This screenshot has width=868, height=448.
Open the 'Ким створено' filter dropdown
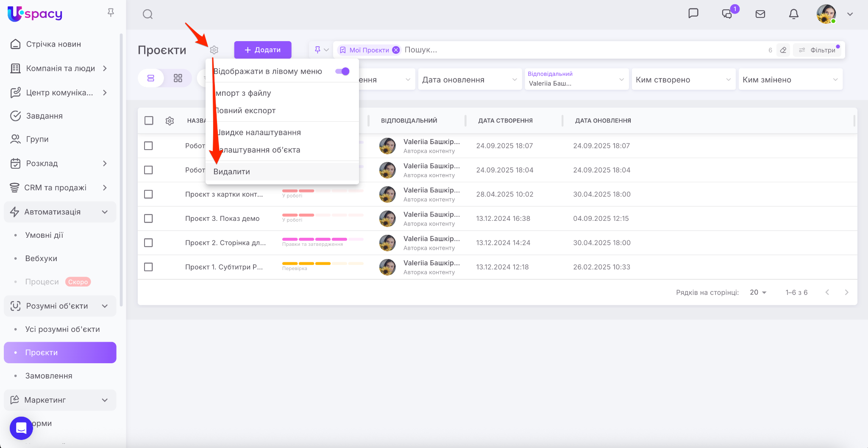683,80
